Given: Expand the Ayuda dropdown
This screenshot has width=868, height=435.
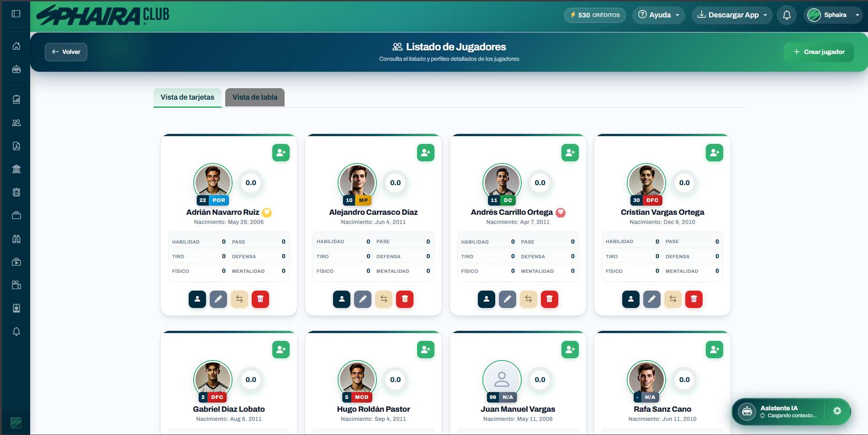Looking at the screenshot, I should point(658,15).
